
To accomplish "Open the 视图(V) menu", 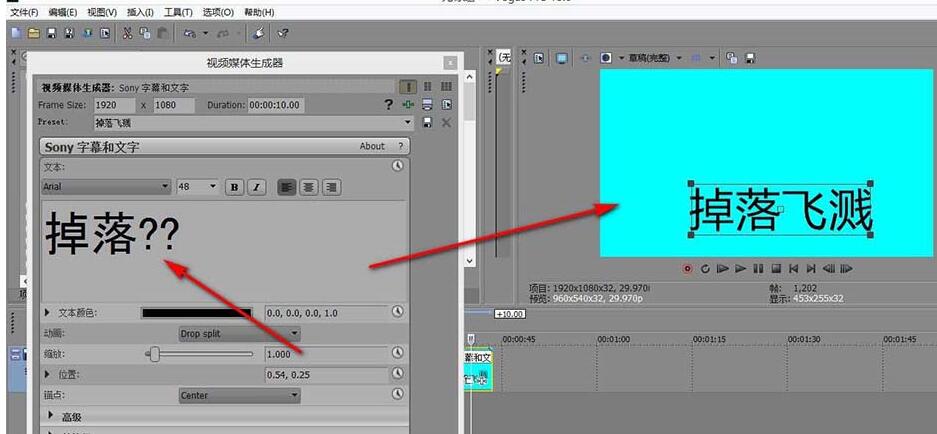I will 102,12.
